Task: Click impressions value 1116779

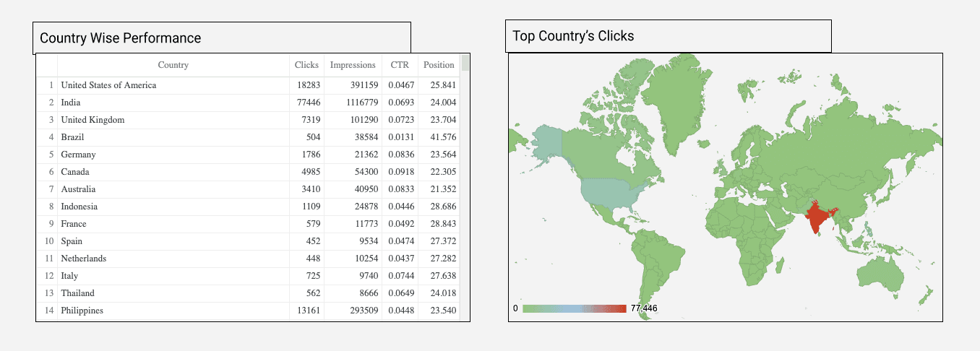Action: tap(363, 103)
